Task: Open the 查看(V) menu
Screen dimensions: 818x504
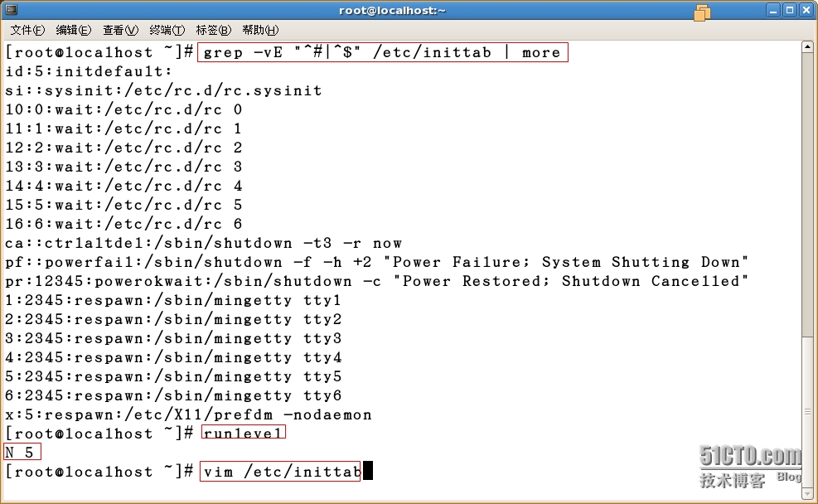Action: (120, 31)
